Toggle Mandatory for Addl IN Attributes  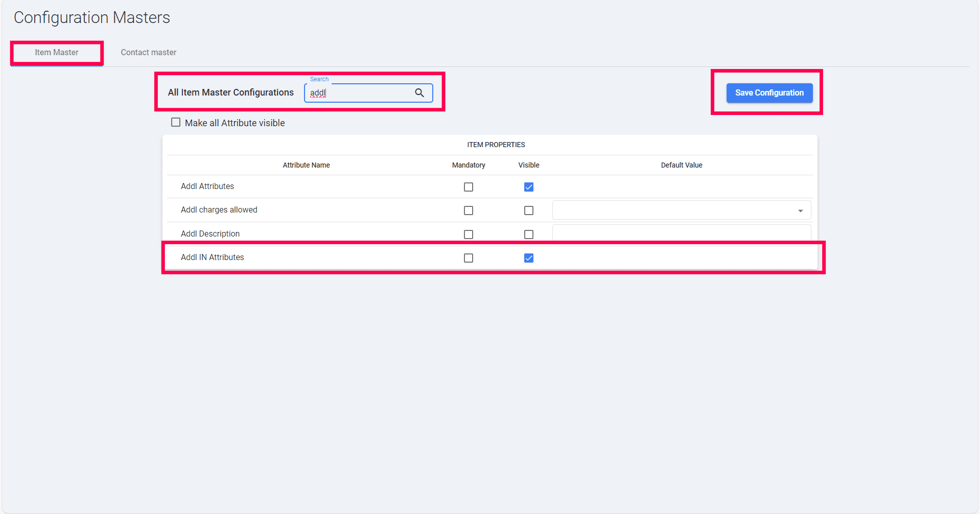click(468, 258)
